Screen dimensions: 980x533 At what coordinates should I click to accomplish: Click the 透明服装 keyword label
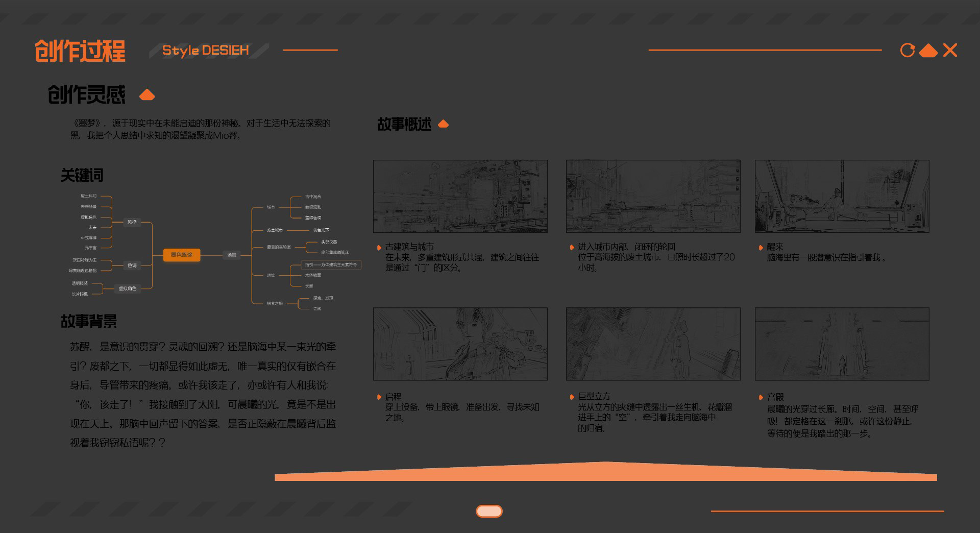(80, 283)
